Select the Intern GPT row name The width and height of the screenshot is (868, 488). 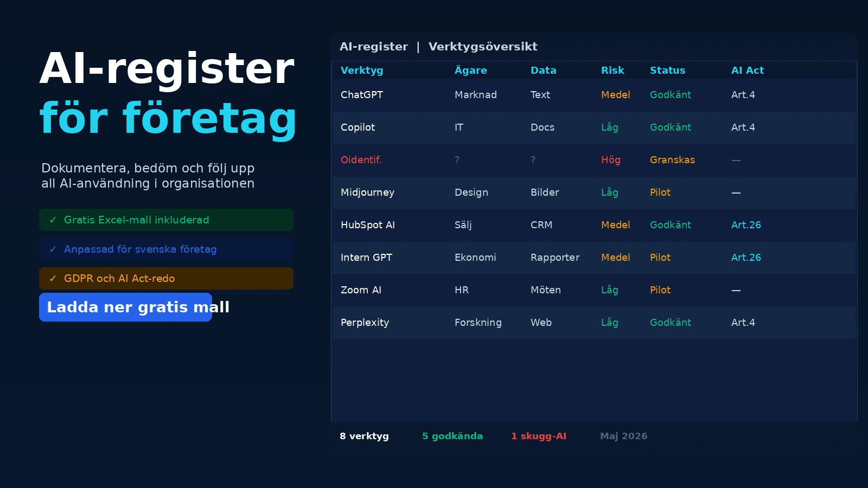(366, 258)
